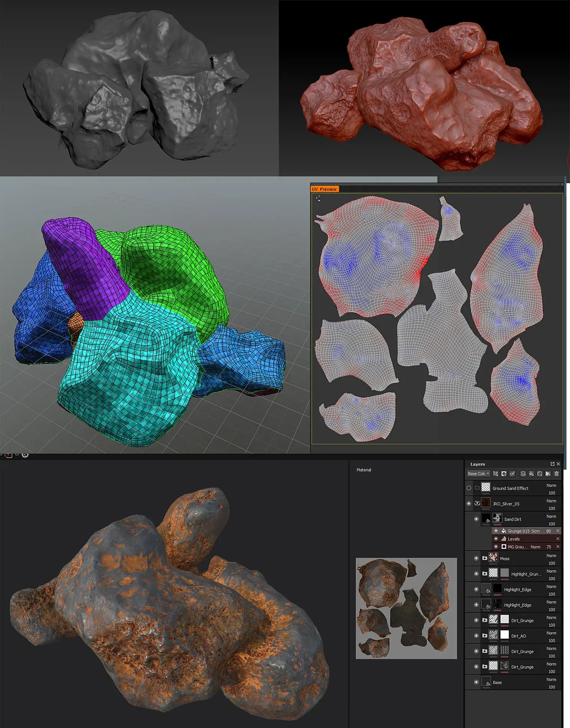Click the Sand Dirt mask thumbnail
Screen dimensions: 570x728
[497, 518]
